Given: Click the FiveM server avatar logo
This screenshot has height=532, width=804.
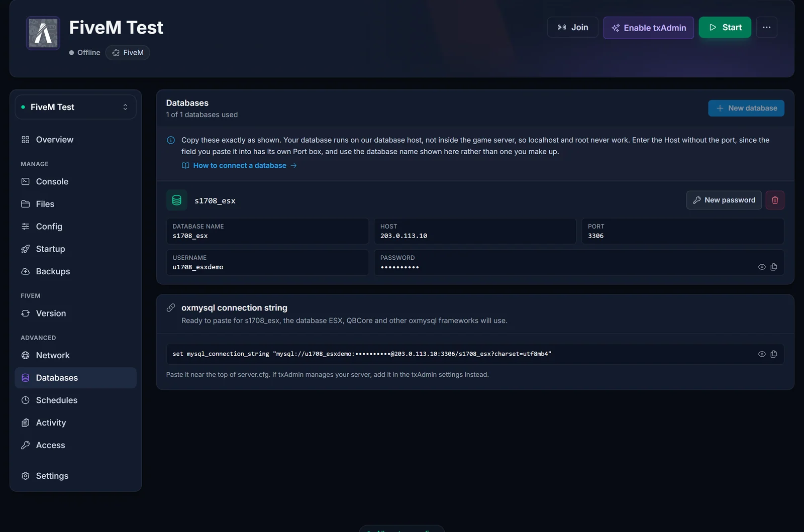Looking at the screenshot, I should (x=43, y=33).
